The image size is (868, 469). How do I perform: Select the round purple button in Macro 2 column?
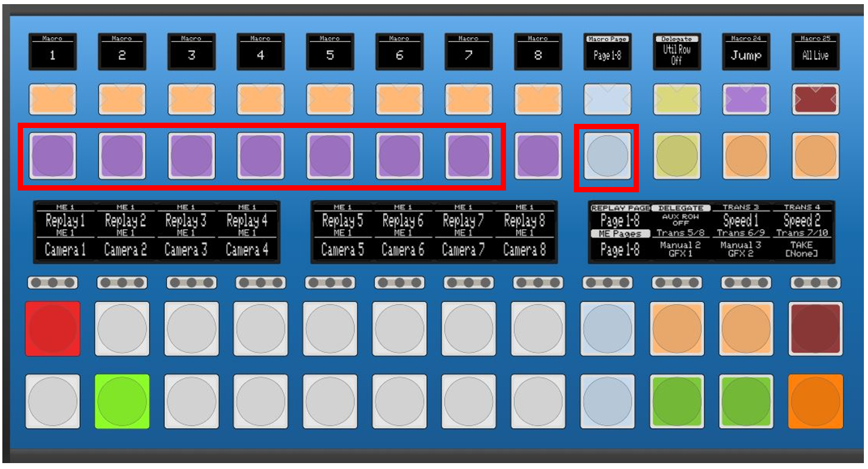pyautogui.click(x=122, y=156)
